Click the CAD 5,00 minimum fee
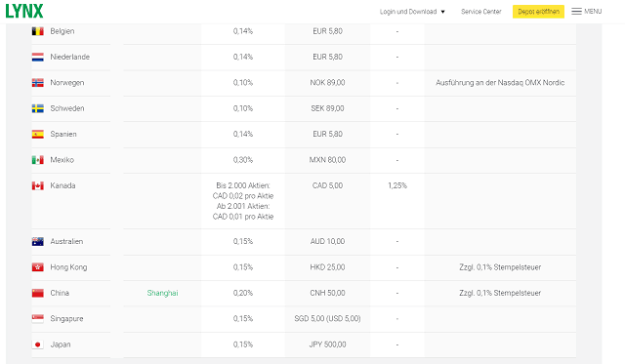This screenshot has width=625, height=364. 328,185
